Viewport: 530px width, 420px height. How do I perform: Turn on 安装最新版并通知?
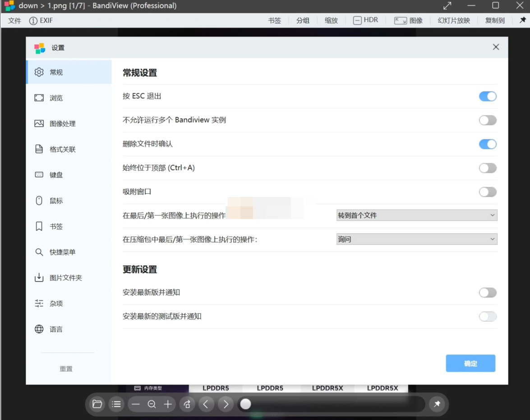tap(488, 292)
